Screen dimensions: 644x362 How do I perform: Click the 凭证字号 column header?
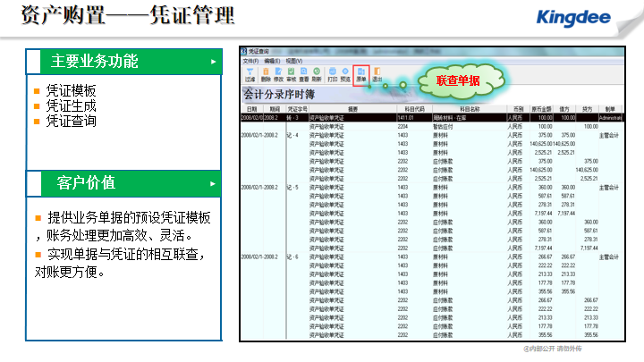point(297,109)
